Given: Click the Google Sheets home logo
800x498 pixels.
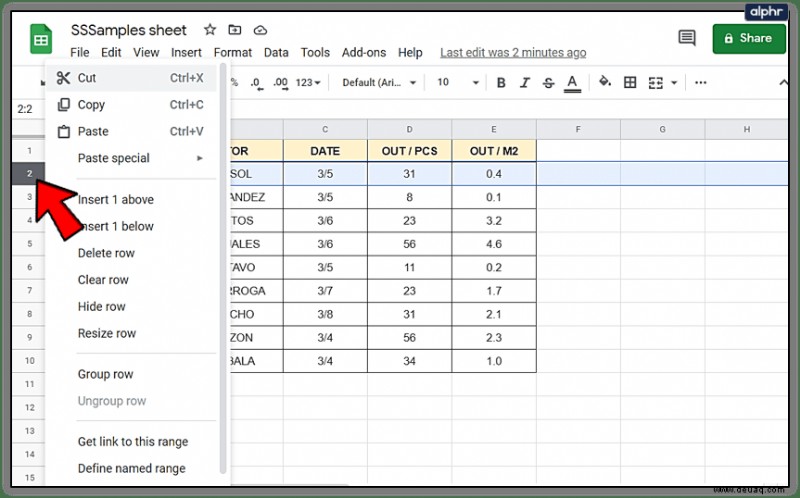Looking at the screenshot, I should click(41, 39).
